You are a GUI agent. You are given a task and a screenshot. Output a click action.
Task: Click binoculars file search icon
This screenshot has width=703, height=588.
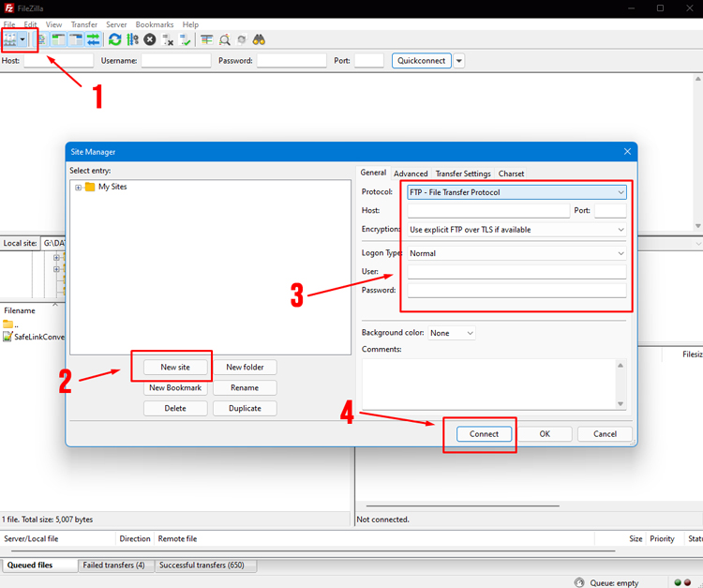pos(259,40)
